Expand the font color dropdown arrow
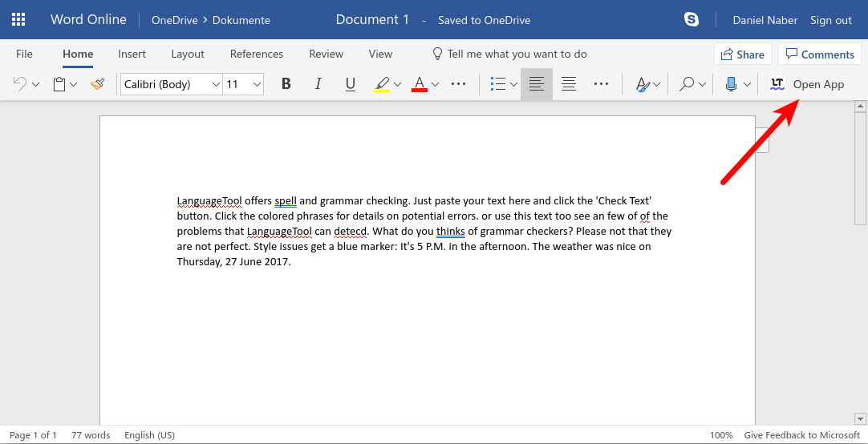 (x=435, y=85)
